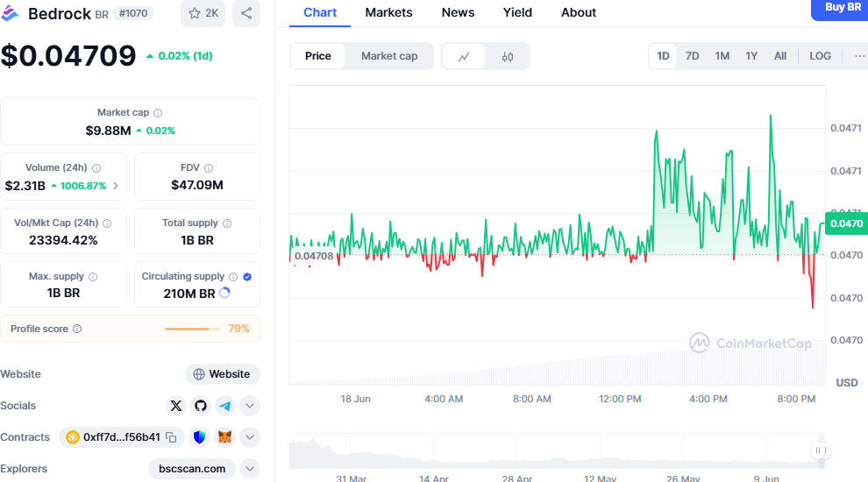Click the chart range slider handle
The image size is (868, 482).
821,450
